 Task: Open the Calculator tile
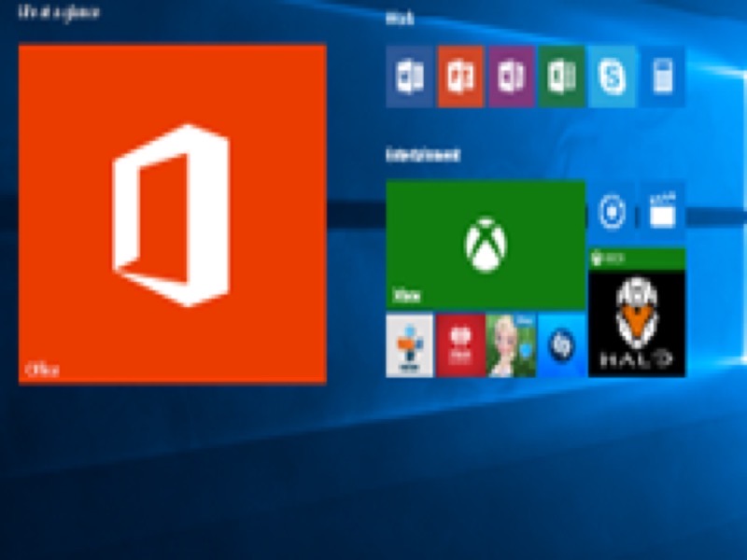coord(662,77)
